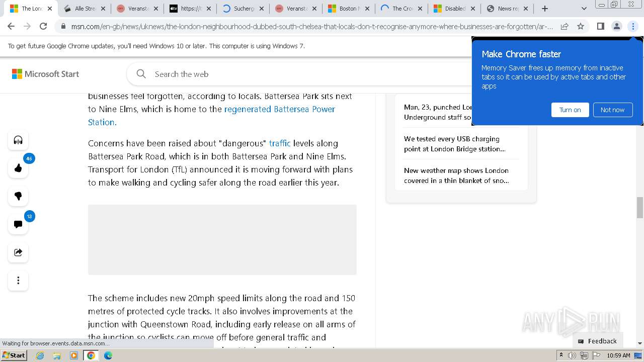The height and width of the screenshot is (362, 644).
Task: Click Not now in Chrome popup
Action: pyautogui.click(x=612, y=110)
